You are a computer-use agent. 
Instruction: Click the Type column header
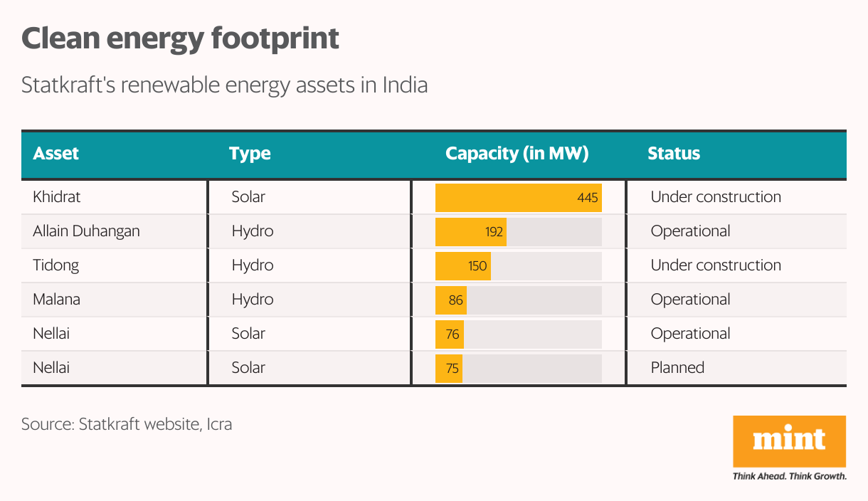click(250, 154)
